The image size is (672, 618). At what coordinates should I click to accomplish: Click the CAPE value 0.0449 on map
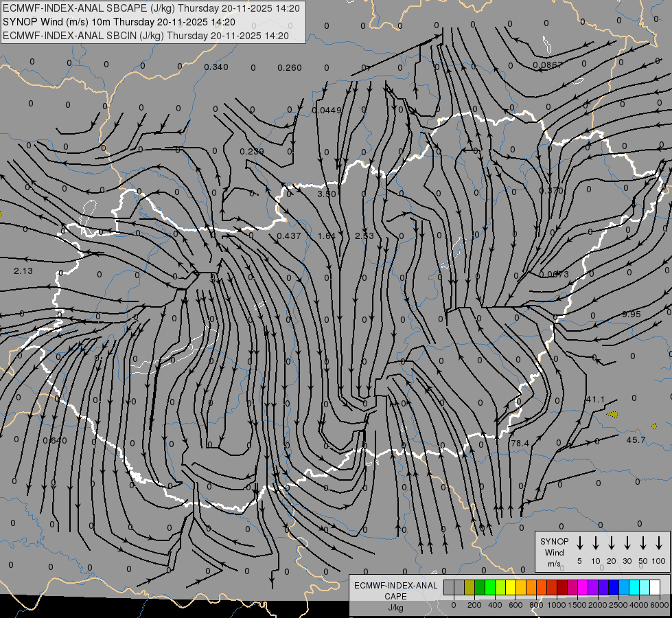[x=327, y=111]
